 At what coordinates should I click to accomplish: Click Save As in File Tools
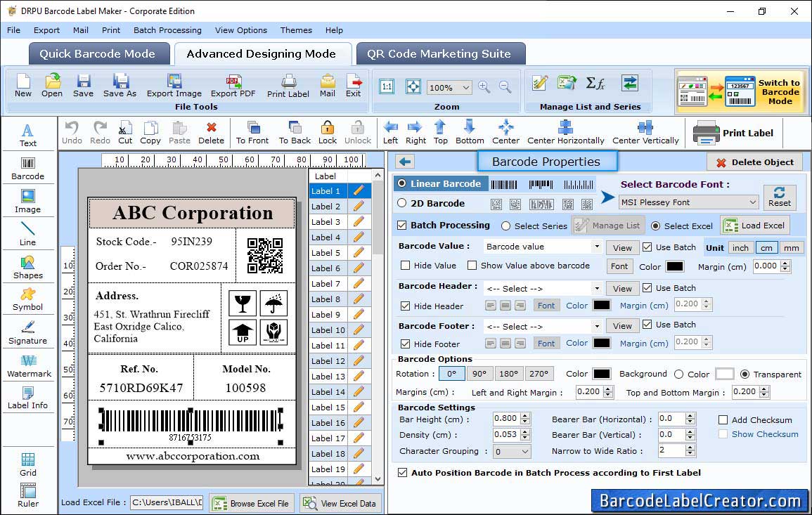[x=120, y=86]
